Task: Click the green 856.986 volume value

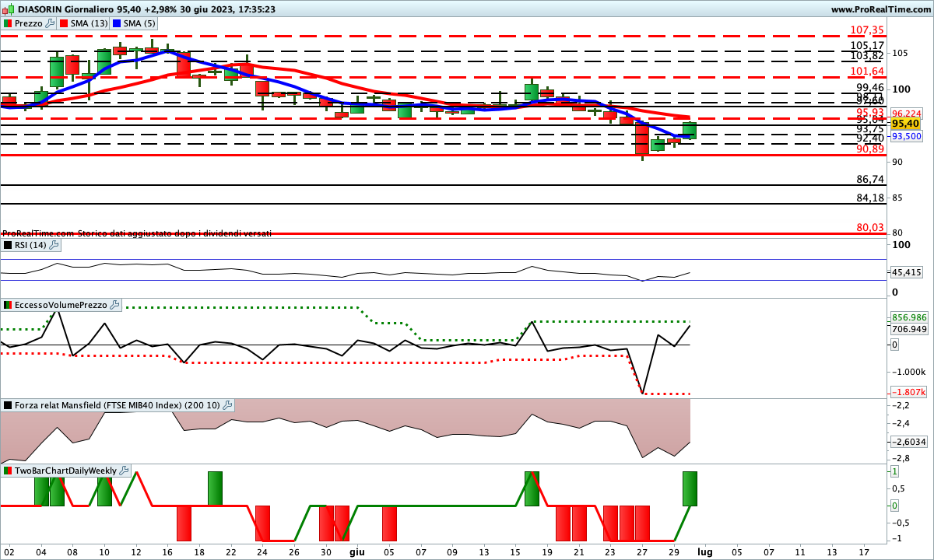Action: click(x=909, y=317)
